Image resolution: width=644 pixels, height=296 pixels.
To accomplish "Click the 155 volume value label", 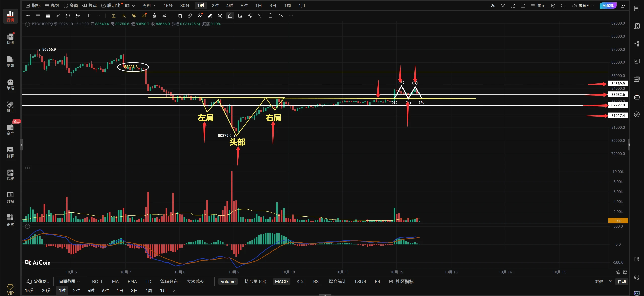I will 618,221.
